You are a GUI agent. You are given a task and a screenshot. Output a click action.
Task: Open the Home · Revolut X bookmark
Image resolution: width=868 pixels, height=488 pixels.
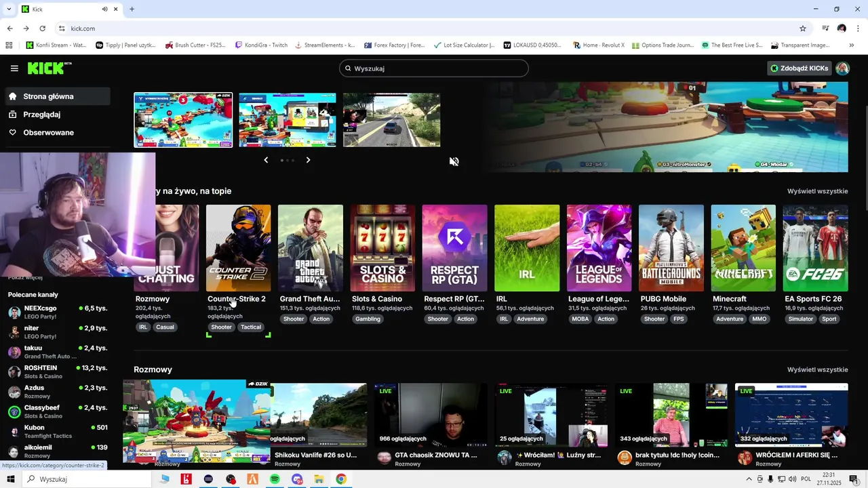[x=599, y=45]
